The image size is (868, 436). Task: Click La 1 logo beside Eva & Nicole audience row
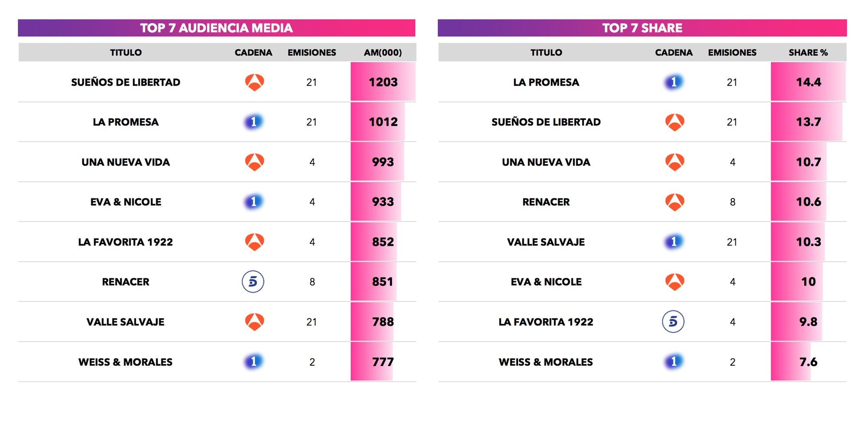[x=254, y=202]
